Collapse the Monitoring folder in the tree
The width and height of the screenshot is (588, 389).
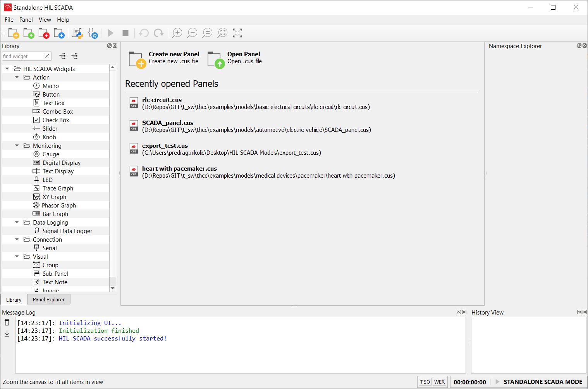click(x=17, y=145)
